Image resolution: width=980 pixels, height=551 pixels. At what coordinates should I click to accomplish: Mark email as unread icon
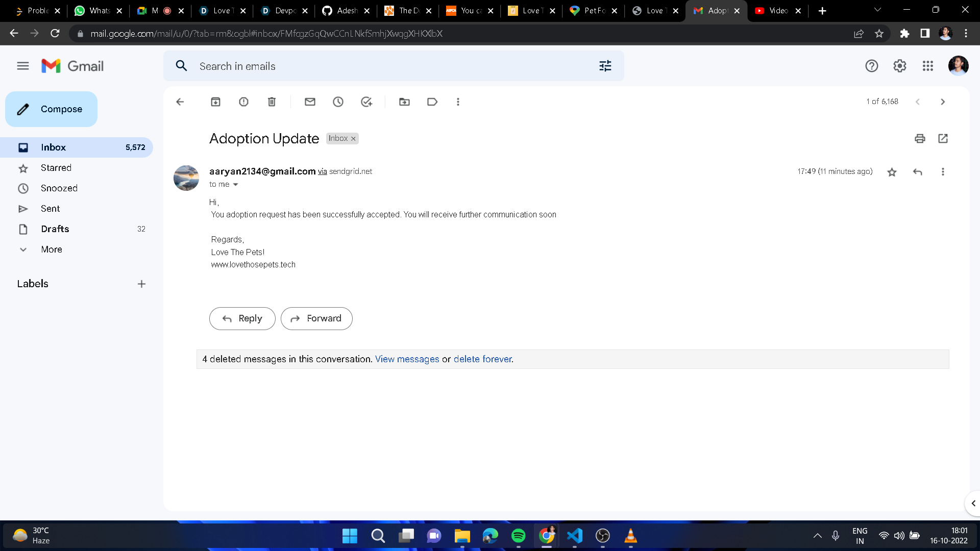[310, 102]
